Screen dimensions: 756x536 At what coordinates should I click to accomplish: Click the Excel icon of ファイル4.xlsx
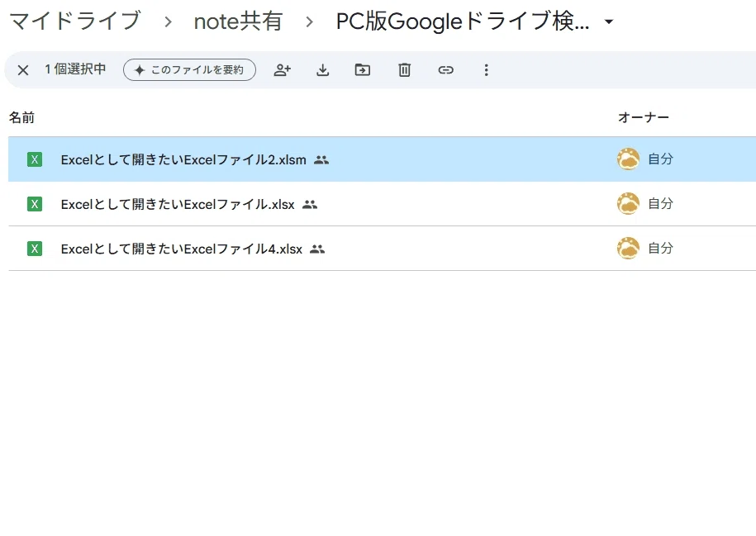pyautogui.click(x=35, y=249)
